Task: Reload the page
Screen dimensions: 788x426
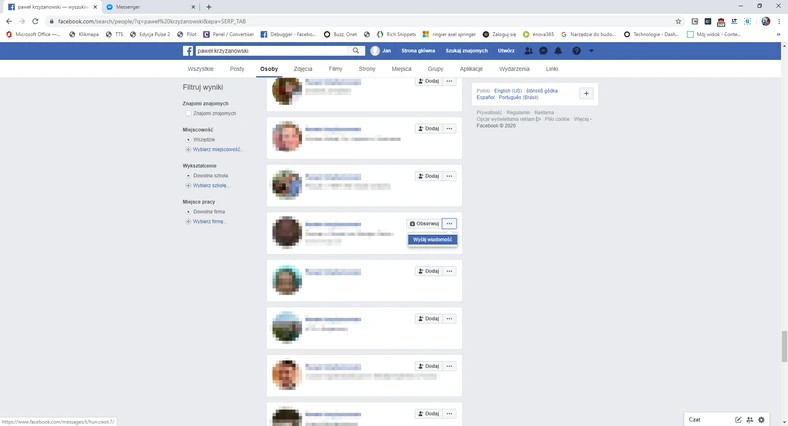Action: [x=35, y=21]
